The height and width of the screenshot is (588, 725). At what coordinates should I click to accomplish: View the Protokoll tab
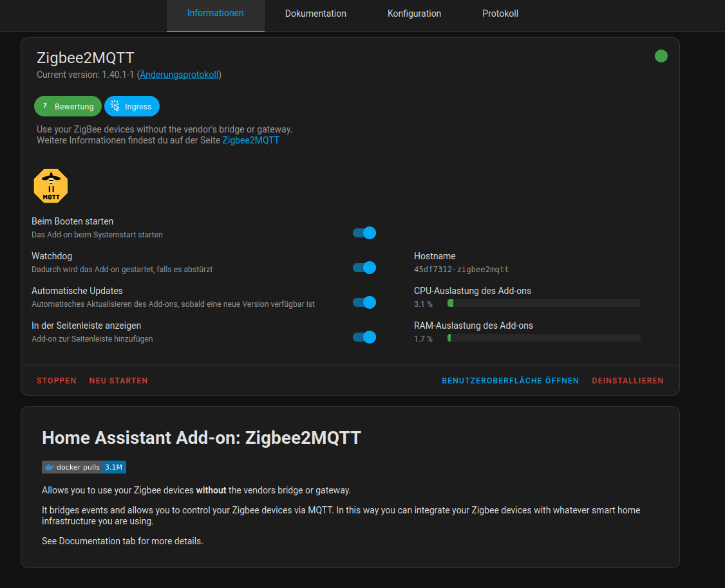(500, 13)
